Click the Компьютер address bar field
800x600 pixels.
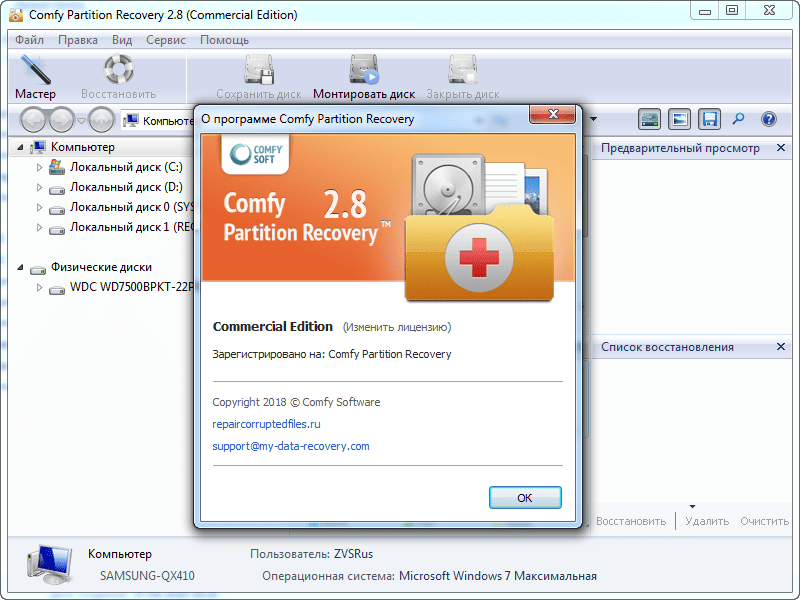[x=158, y=120]
